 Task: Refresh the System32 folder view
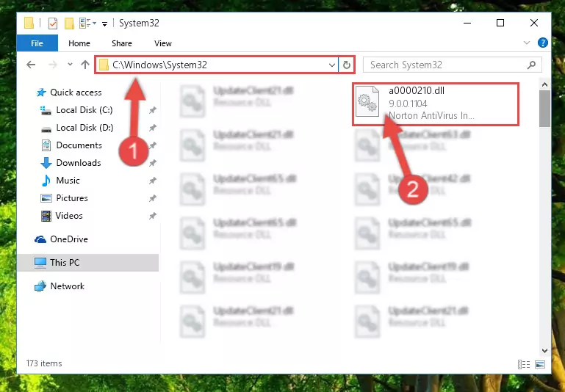[x=347, y=65]
